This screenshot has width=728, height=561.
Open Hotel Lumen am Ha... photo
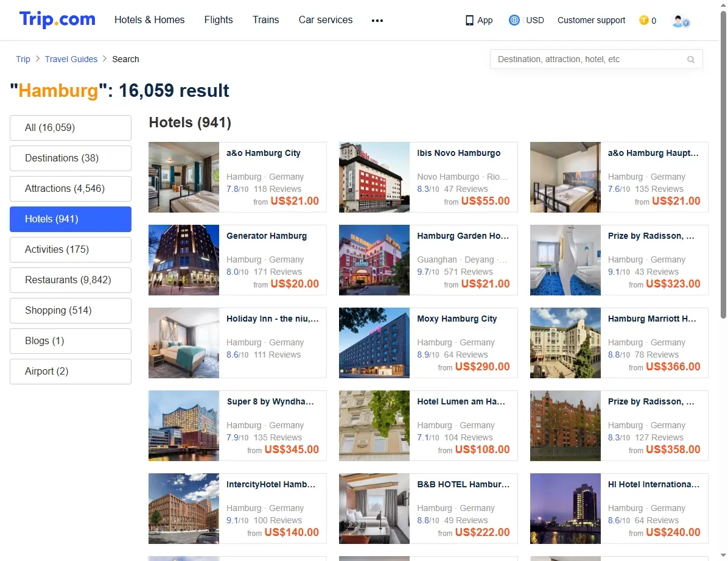(x=374, y=426)
